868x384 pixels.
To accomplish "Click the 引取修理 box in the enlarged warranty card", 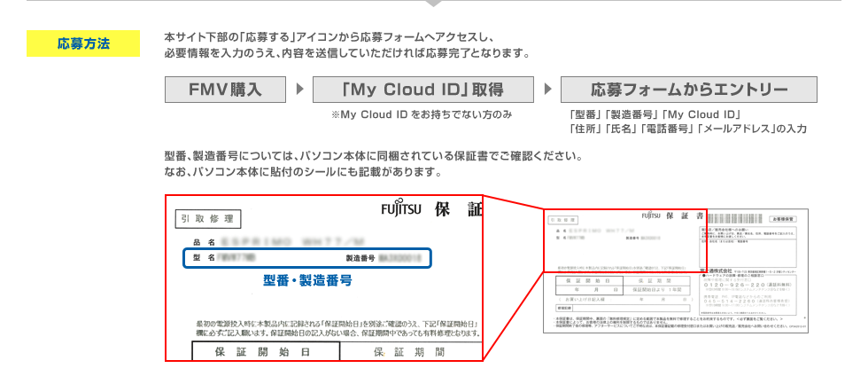I will 207,219.
